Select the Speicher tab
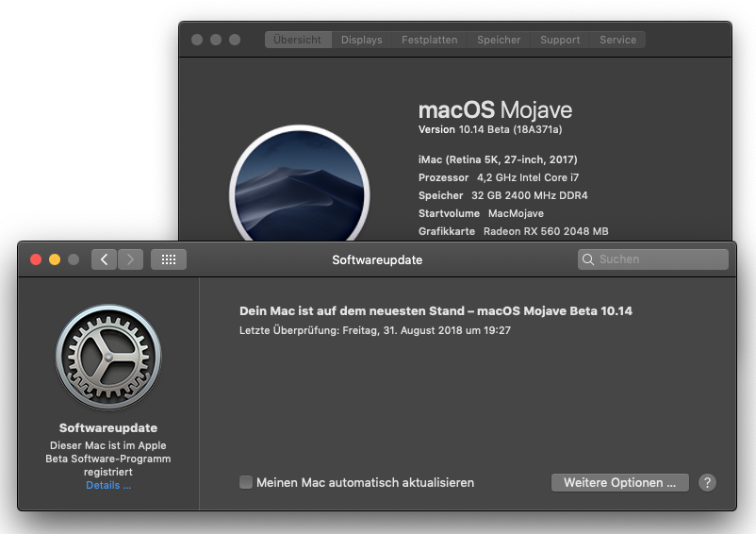This screenshot has height=534, width=756. pos(499,40)
